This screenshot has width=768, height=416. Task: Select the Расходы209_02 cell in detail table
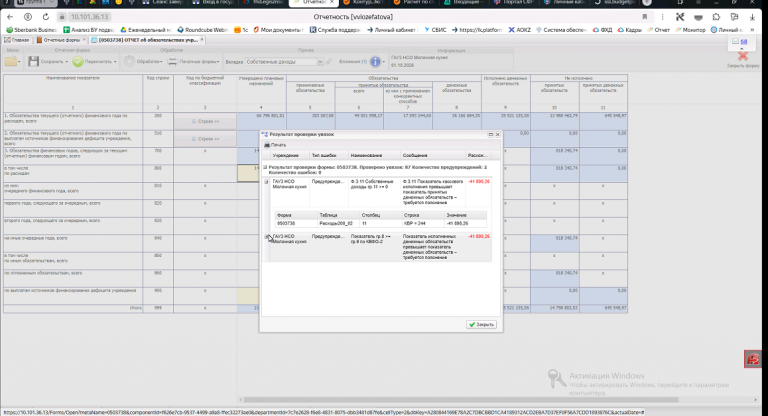click(x=338, y=223)
